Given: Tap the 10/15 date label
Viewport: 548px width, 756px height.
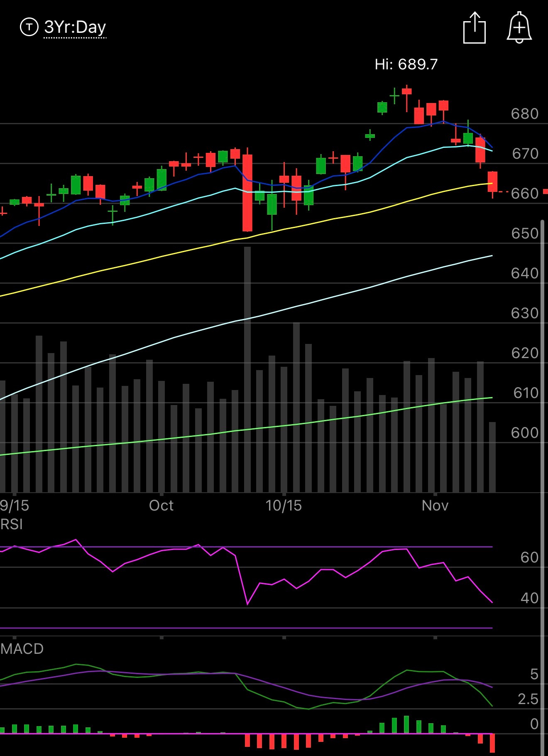Looking at the screenshot, I should point(284,506).
